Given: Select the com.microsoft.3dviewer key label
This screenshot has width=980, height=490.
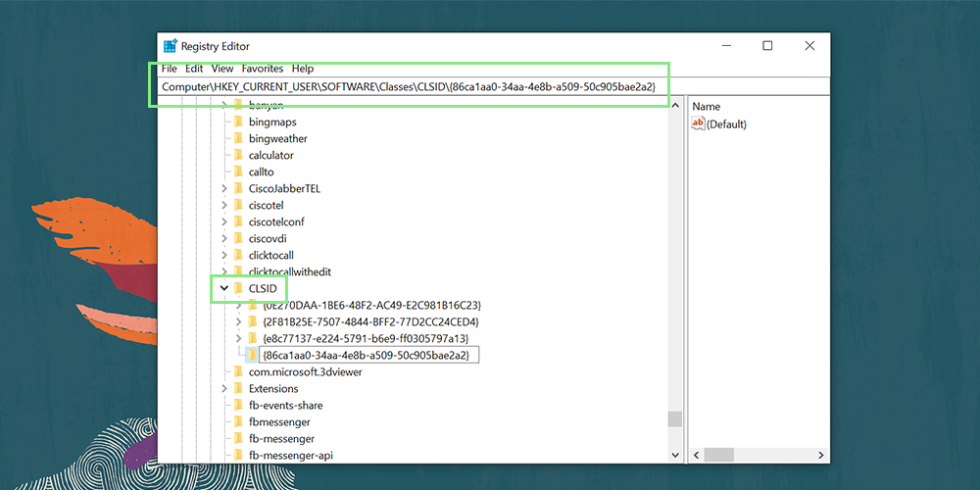Looking at the screenshot, I should 306,371.
